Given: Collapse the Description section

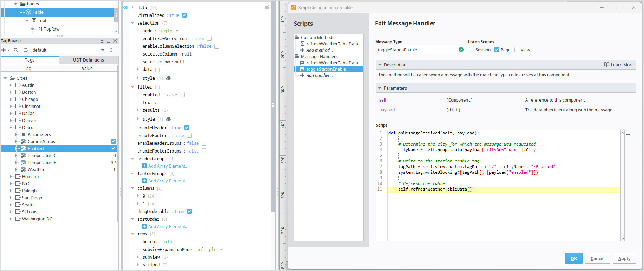Looking at the screenshot, I should 380,65.
